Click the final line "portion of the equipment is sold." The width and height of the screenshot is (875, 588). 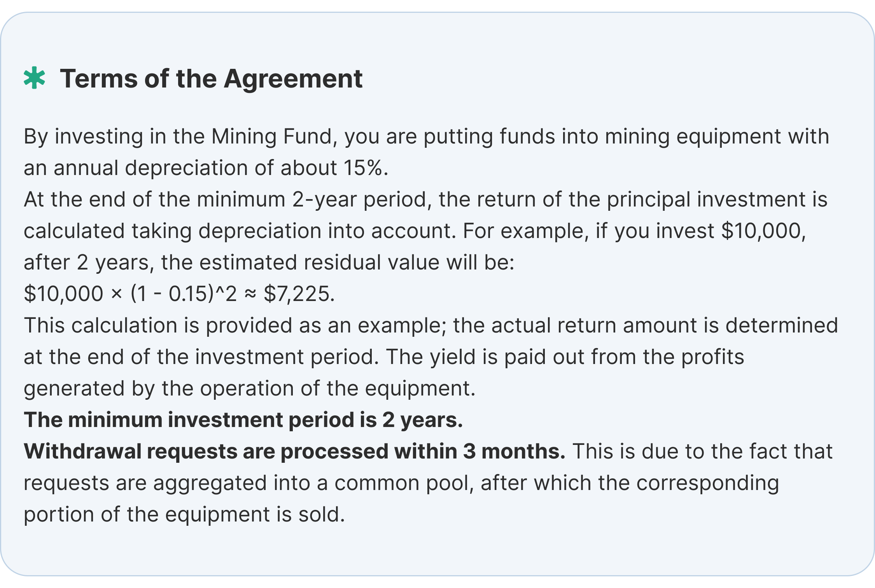(184, 514)
